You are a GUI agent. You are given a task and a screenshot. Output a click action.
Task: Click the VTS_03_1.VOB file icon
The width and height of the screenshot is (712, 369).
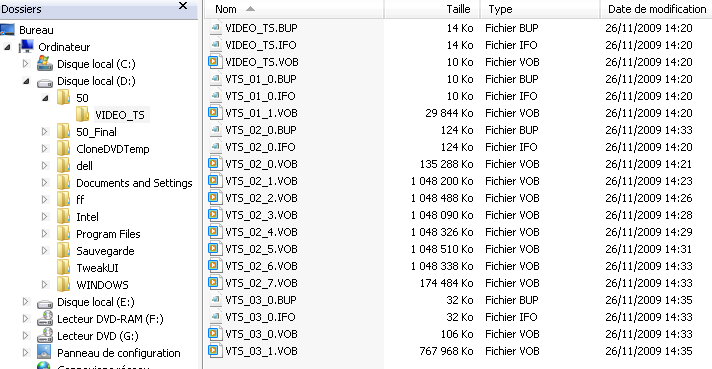[x=215, y=351]
